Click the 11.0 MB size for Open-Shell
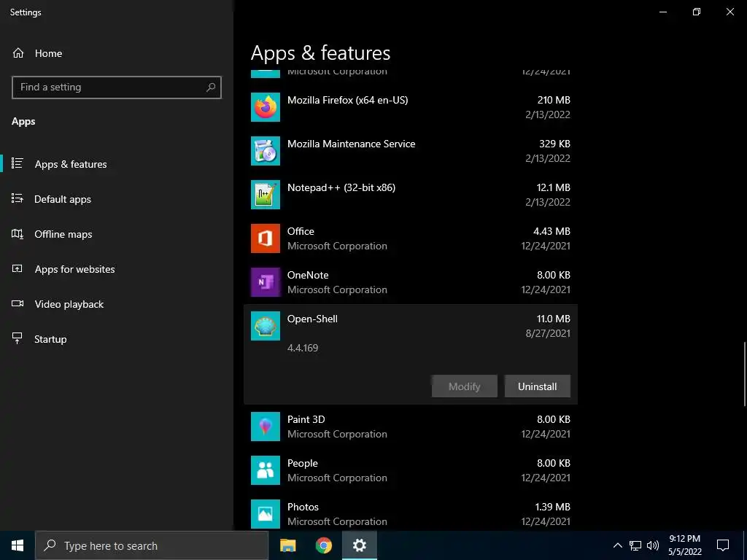 point(553,319)
